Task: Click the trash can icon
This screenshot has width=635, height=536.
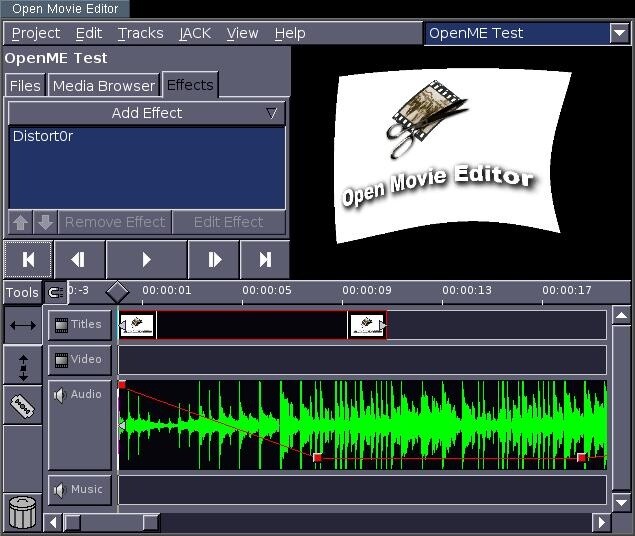Action: point(23,512)
